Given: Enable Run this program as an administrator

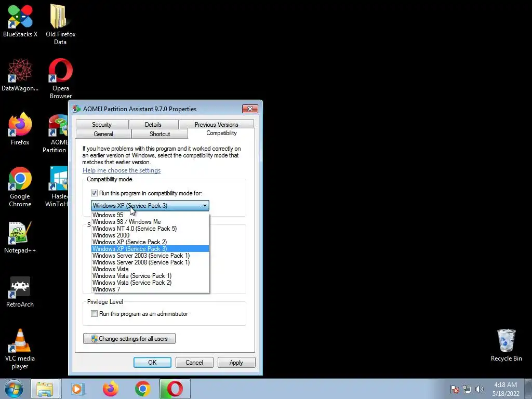Looking at the screenshot, I should pyautogui.click(x=94, y=314).
